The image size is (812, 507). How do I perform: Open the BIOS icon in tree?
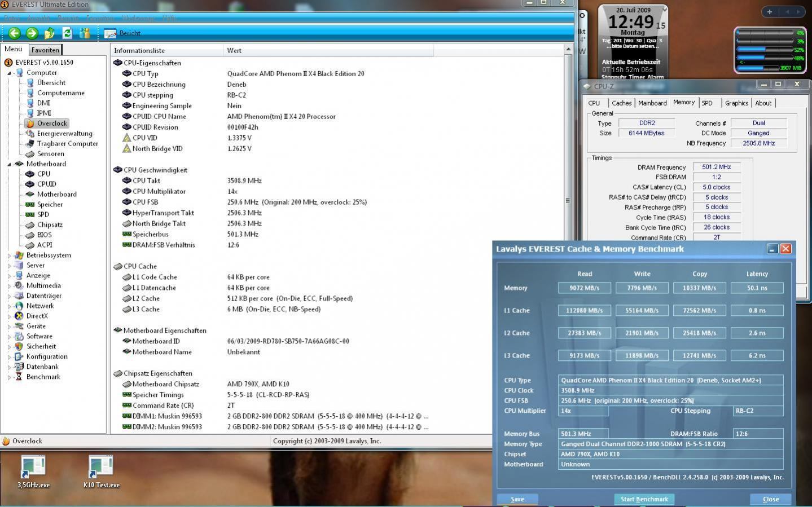click(30, 235)
